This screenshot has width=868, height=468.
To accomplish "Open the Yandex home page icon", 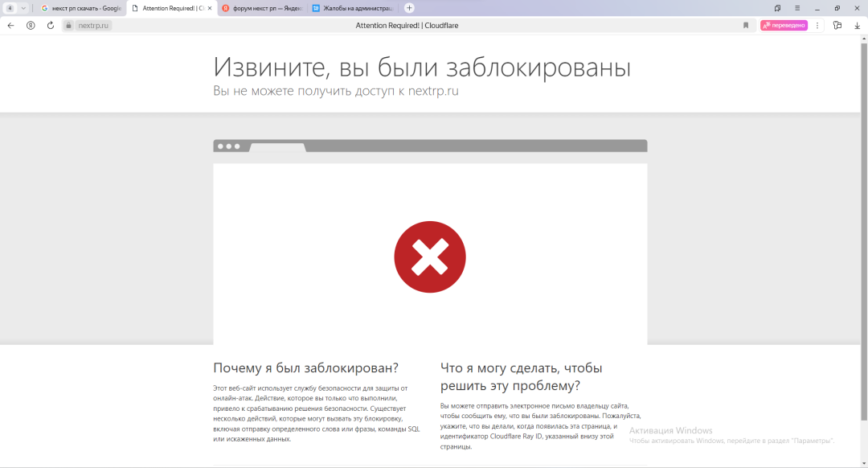I will [x=31, y=26].
